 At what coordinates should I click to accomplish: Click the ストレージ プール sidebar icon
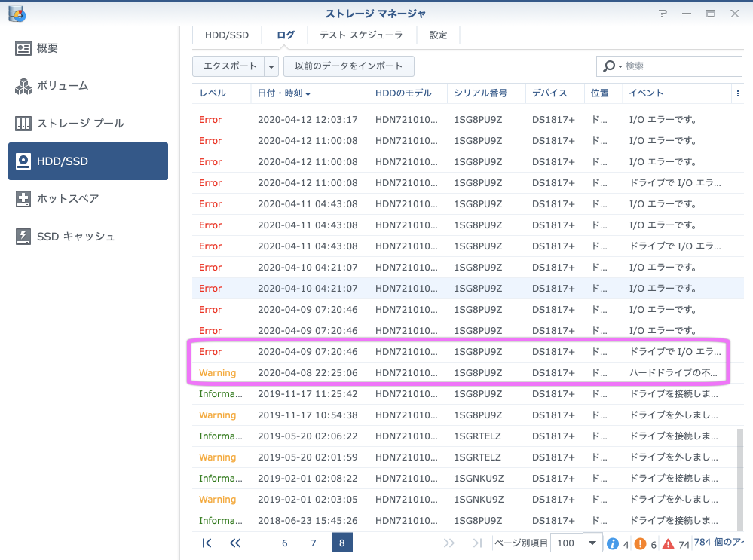pyautogui.click(x=23, y=124)
